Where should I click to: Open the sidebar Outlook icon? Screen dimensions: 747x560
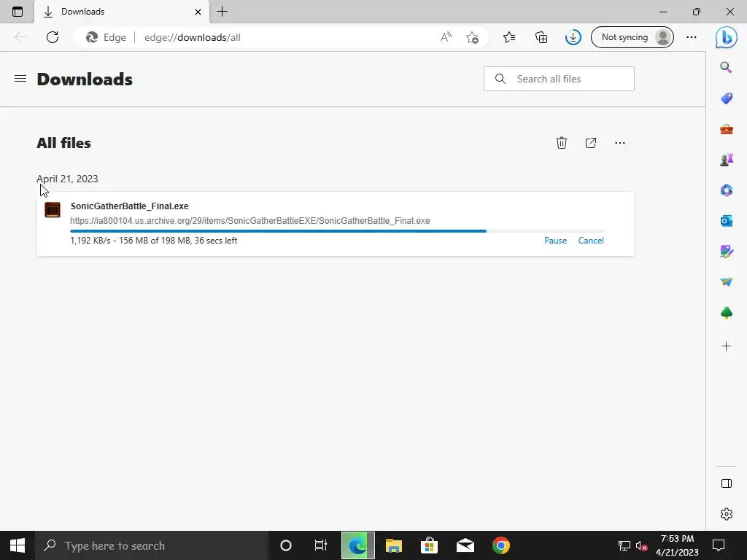pyautogui.click(x=726, y=221)
